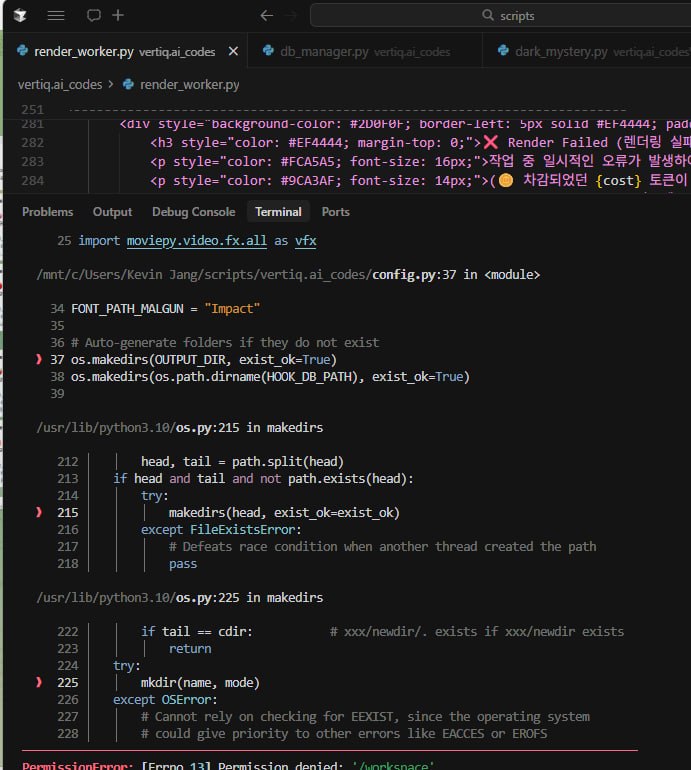The width and height of the screenshot is (691, 770).
Task: Switch to render_worker.py tab
Action: click(x=125, y=51)
